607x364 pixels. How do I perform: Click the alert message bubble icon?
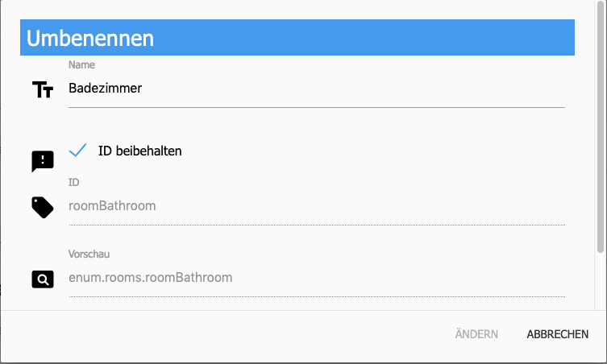pyautogui.click(x=43, y=161)
